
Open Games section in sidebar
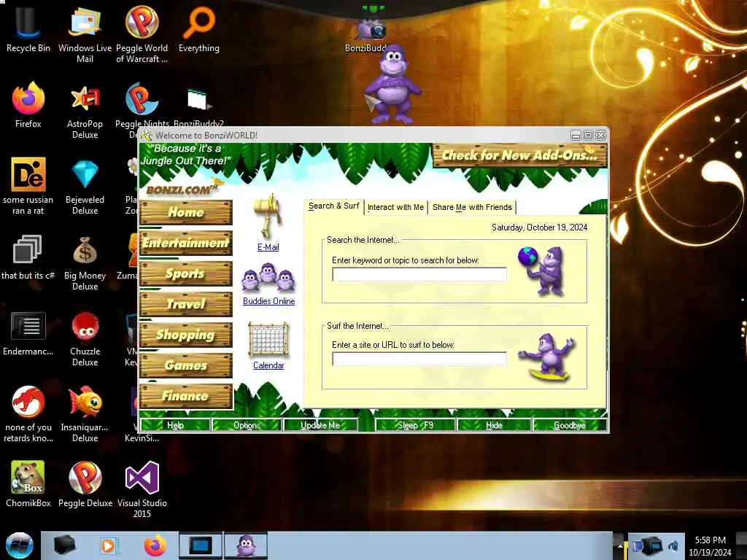pos(186,365)
